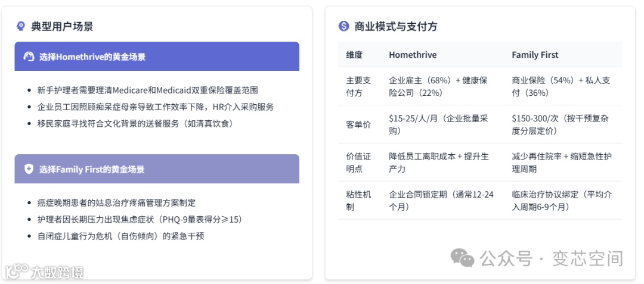Select the 主要支付方 row label
Image resolution: width=644 pixels, height=284 pixels.
pyautogui.click(x=358, y=86)
